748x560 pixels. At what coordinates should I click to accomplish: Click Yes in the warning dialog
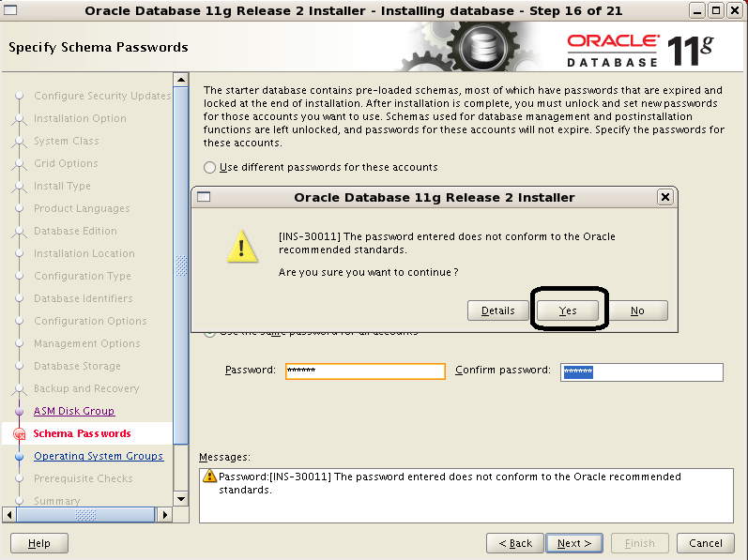coord(567,310)
